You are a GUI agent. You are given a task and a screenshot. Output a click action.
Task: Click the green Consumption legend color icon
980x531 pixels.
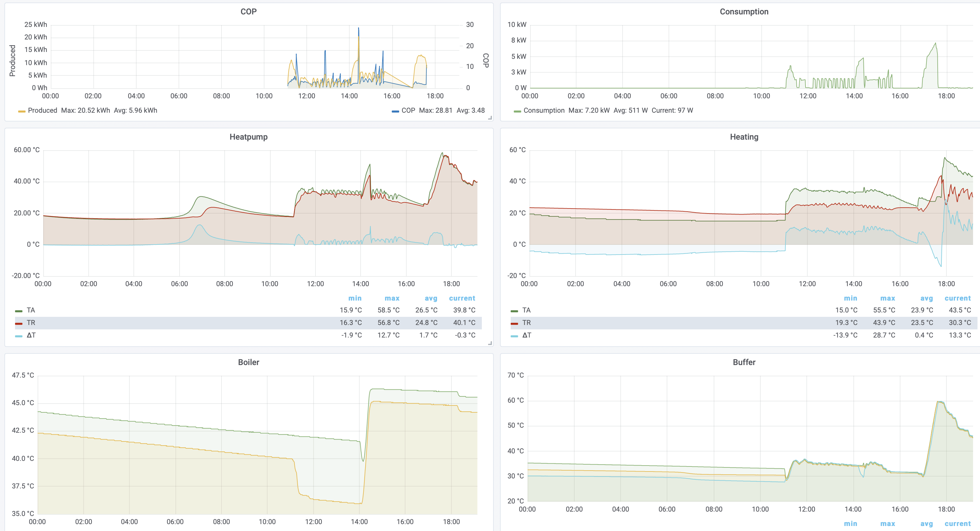(517, 111)
